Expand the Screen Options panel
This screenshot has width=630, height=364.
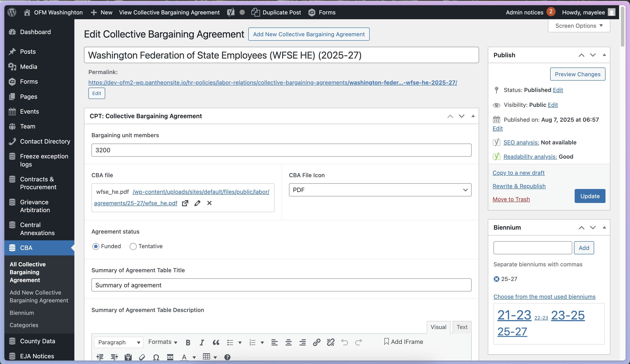click(x=579, y=26)
